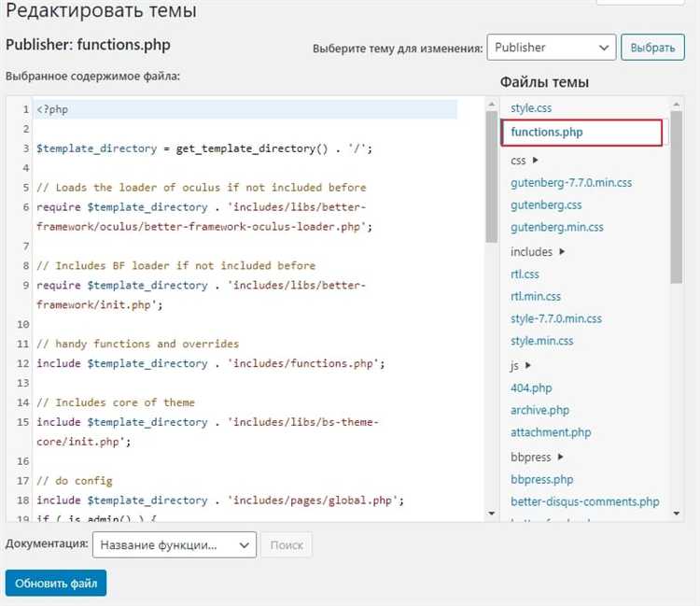Screen dimensions: 700x606
Task: Open gutenberg.css file
Action: 546,205
